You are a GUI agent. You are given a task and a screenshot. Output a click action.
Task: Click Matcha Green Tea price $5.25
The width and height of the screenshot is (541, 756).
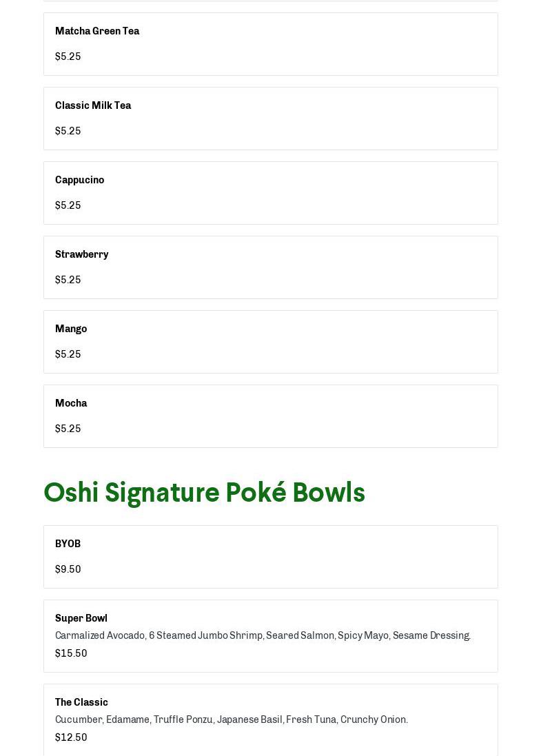(x=68, y=57)
